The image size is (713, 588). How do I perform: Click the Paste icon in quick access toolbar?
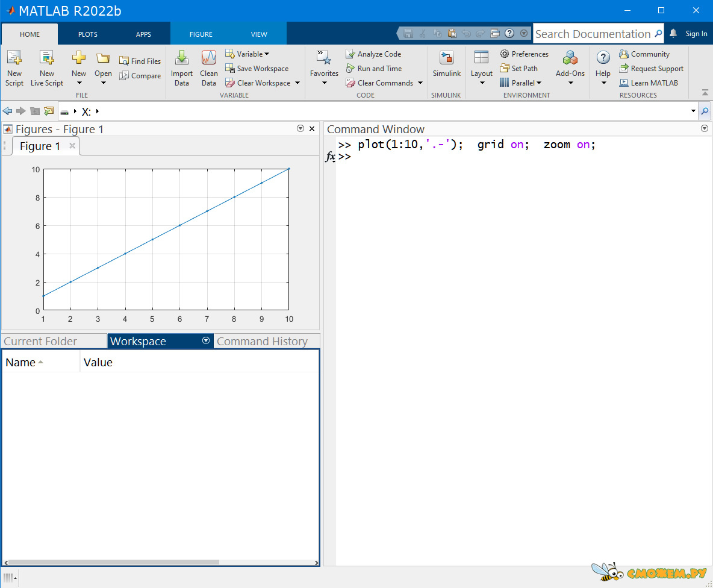pyautogui.click(x=452, y=33)
